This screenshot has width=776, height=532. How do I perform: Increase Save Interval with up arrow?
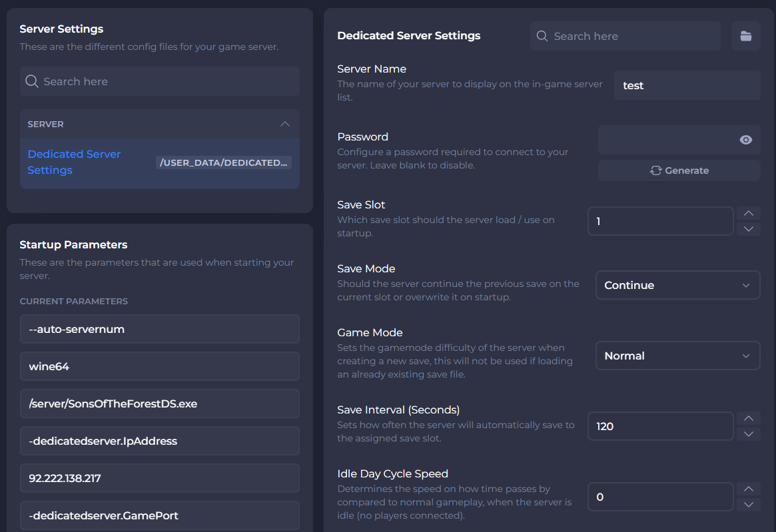(748, 419)
